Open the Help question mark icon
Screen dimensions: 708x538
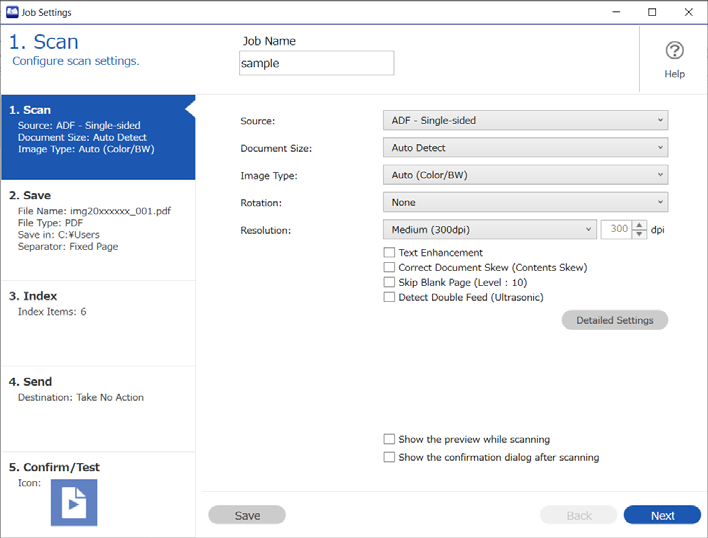pos(674,51)
